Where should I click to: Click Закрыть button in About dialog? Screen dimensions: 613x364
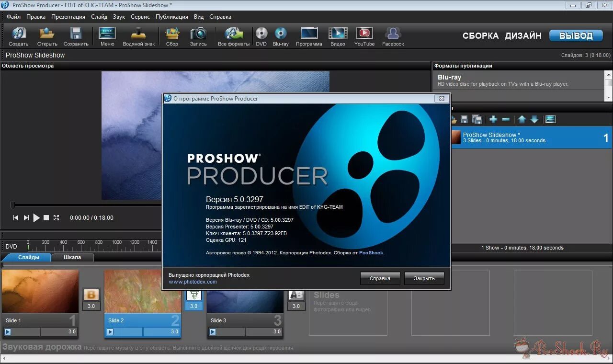(424, 278)
